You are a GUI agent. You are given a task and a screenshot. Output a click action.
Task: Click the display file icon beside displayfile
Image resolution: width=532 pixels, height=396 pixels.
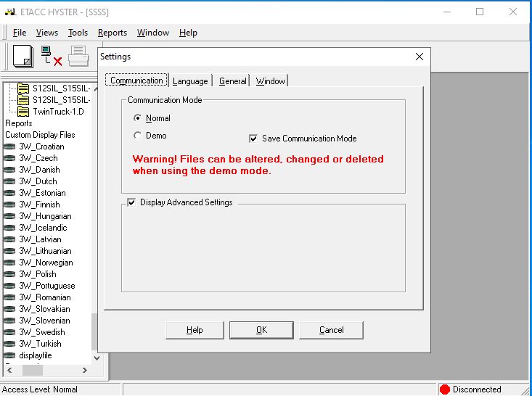9,355
